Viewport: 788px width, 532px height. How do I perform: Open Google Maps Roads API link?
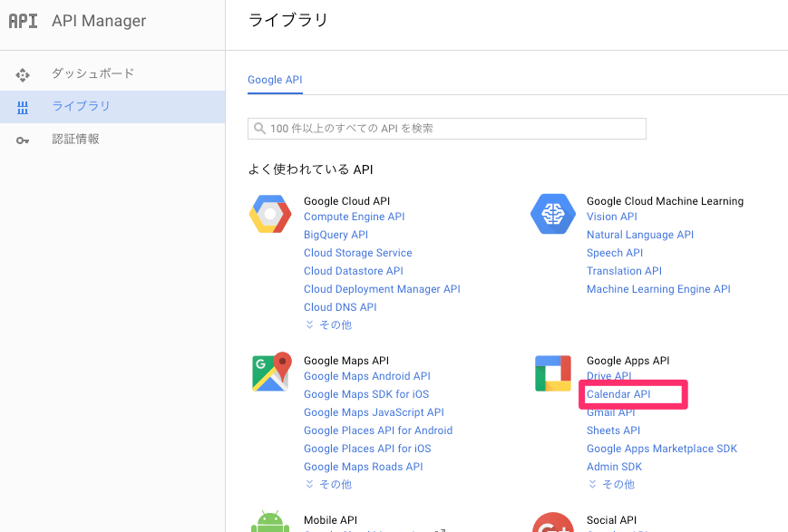coord(364,467)
